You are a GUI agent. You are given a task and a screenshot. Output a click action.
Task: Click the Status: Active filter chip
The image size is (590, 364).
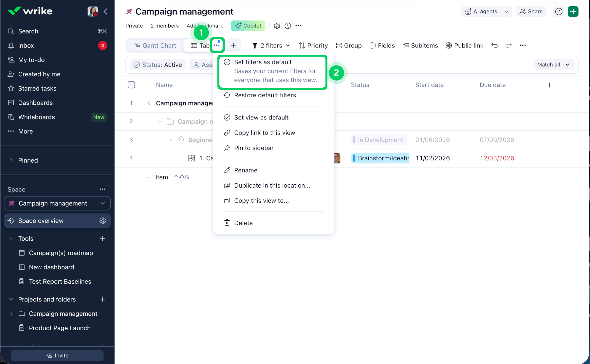click(158, 65)
